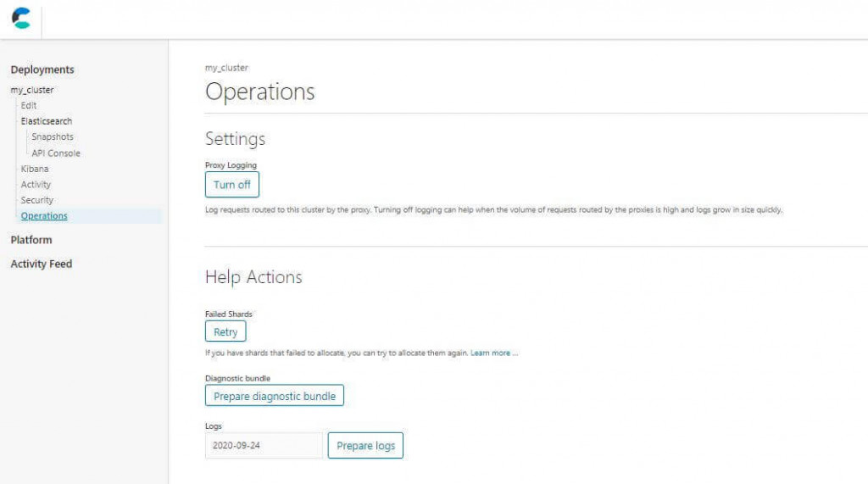Screen dimensions: 868x484
Task: Open the Kibana page
Action: point(34,169)
